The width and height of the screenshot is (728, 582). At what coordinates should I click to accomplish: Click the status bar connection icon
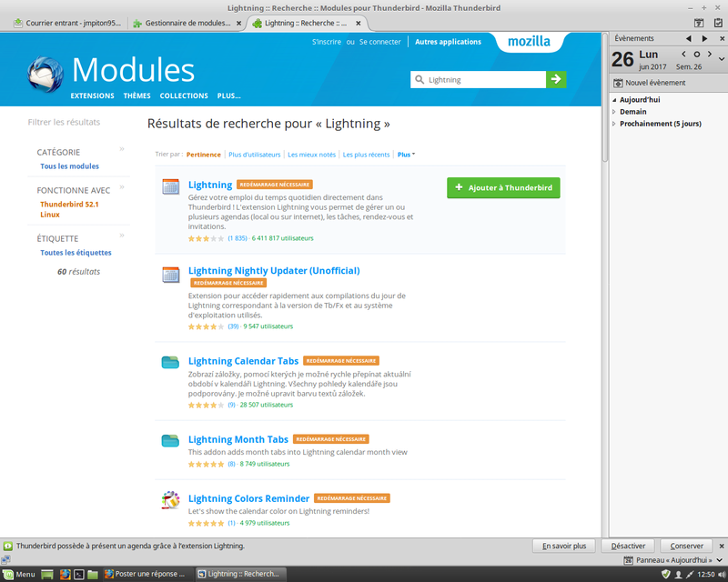click(5, 560)
